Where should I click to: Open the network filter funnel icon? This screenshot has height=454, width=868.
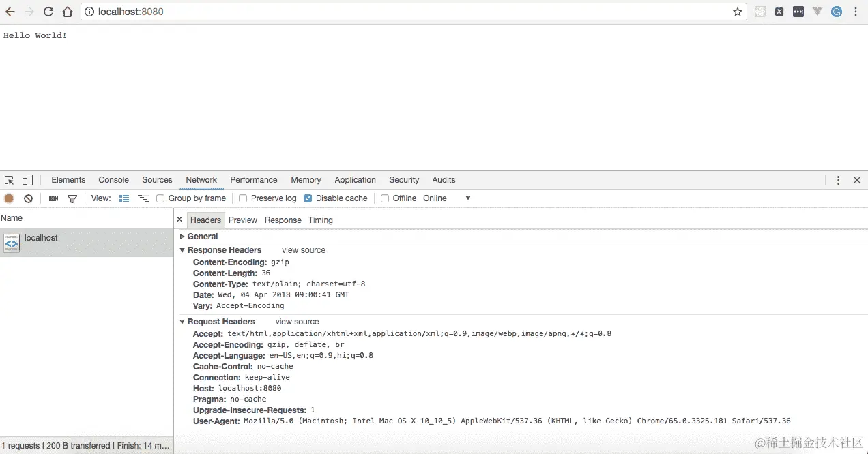pyautogui.click(x=72, y=198)
